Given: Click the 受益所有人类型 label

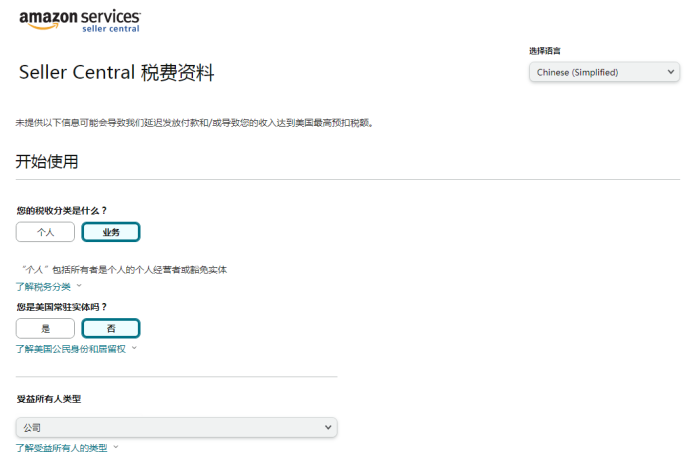Looking at the screenshot, I should (49, 399).
